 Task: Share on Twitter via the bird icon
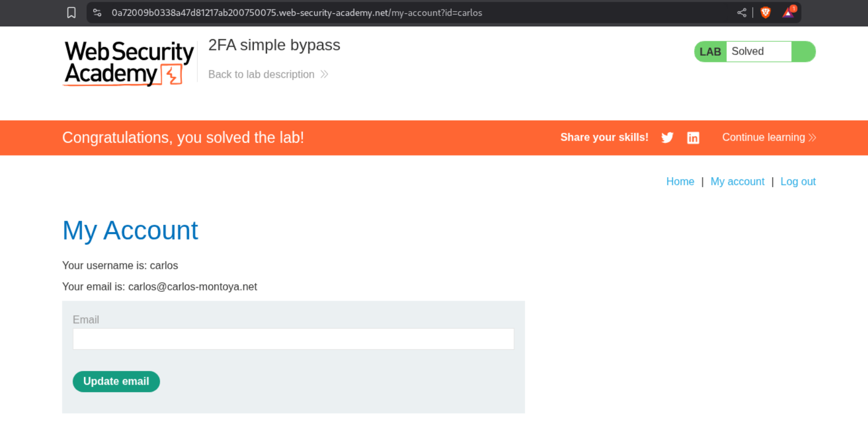click(x=667, y=138)
